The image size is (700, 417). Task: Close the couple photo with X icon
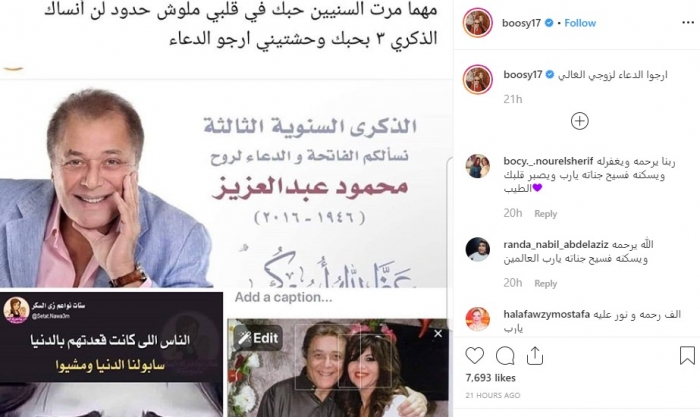coord(438,334)
